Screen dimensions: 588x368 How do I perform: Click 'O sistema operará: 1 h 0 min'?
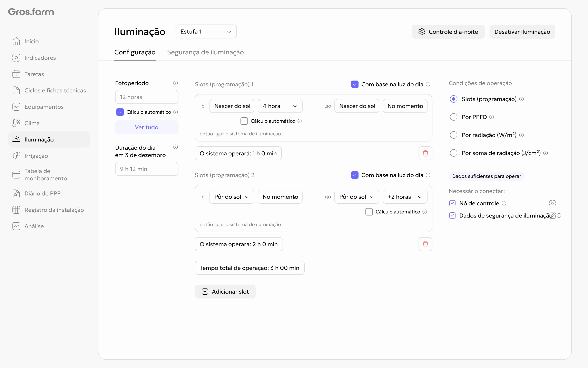pos(238,153)
